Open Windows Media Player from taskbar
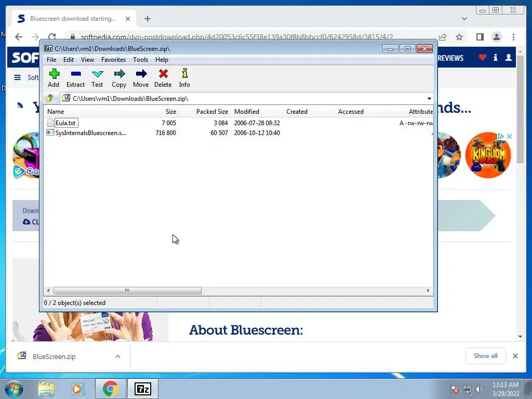The image size is (532, 399). point(78,389)
